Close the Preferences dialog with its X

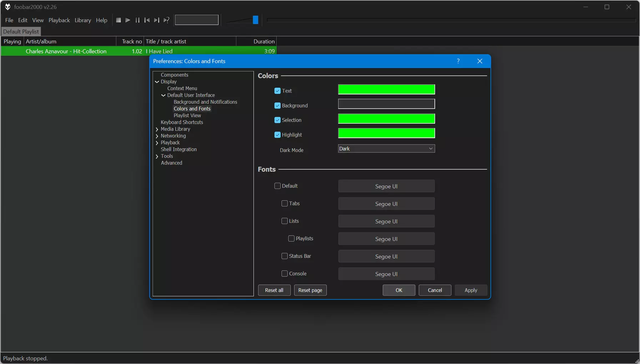click(480, 61)
